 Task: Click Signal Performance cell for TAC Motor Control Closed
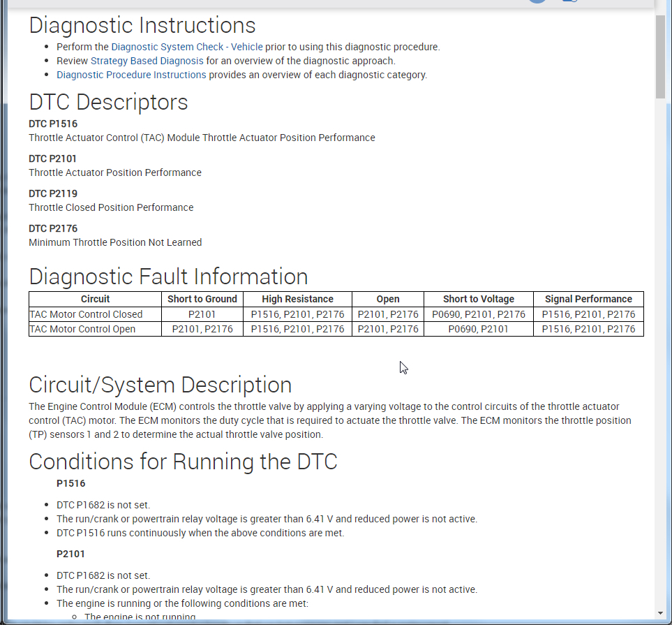[588, 314]
